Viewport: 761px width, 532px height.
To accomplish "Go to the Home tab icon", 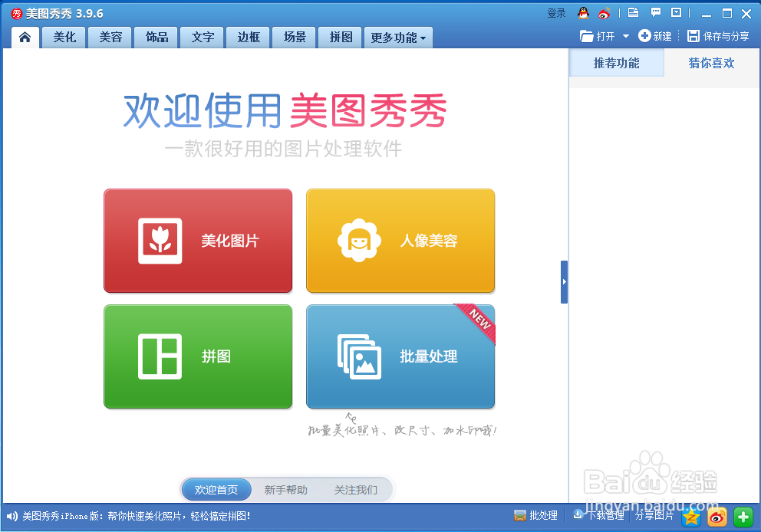I will [25, 38].
